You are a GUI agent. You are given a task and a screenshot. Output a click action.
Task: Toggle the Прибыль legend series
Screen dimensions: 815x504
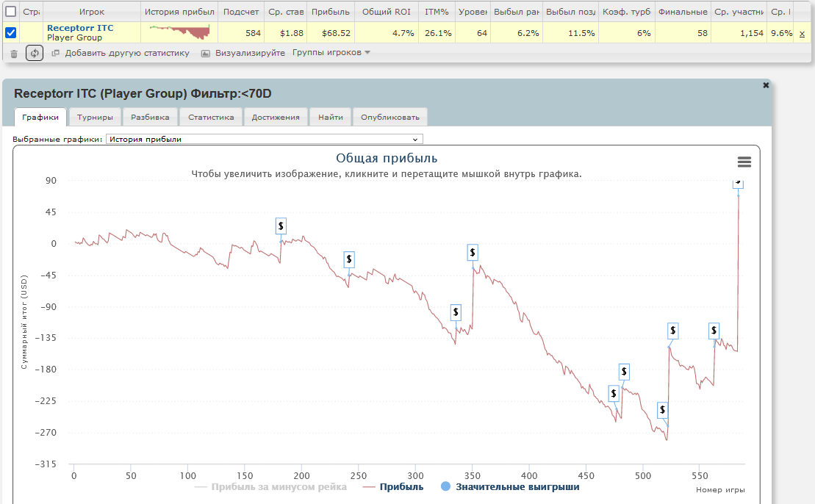(393, 487)
